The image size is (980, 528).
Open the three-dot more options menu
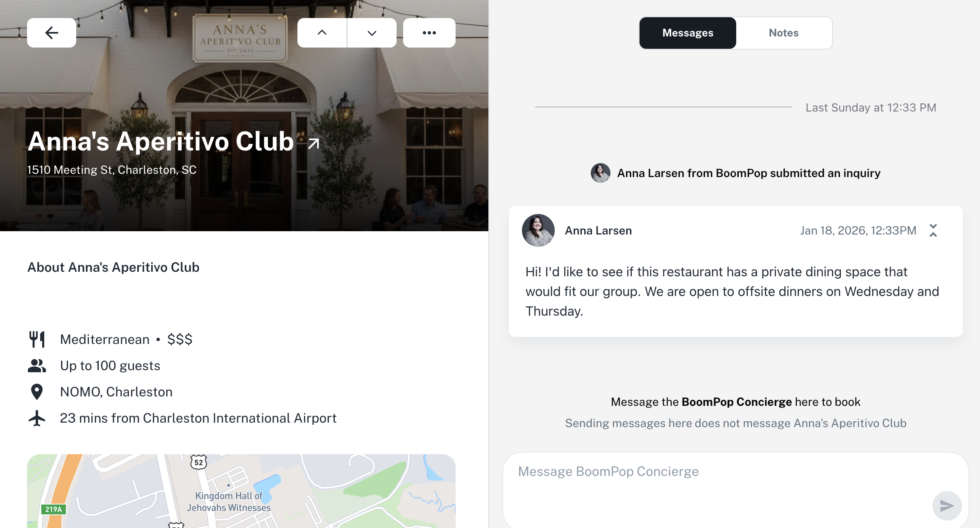(x=429, y=33)
